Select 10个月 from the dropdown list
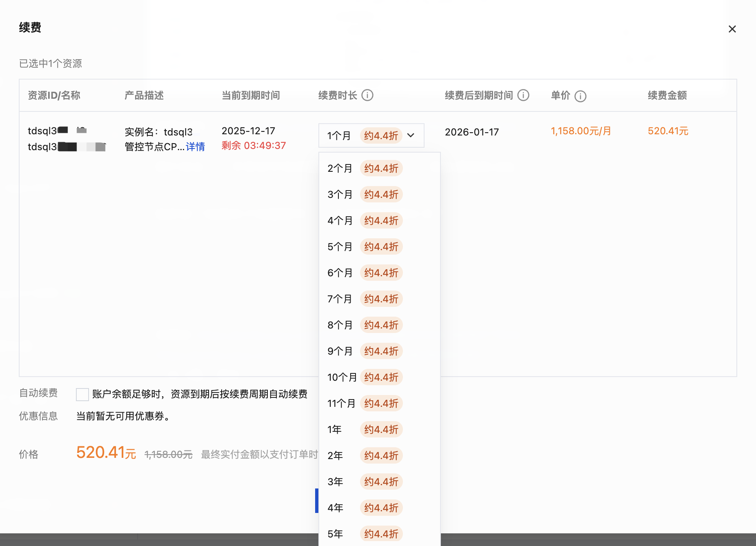Image resolution: width=756 pixels, height=546 pixels. coord(342,377)
